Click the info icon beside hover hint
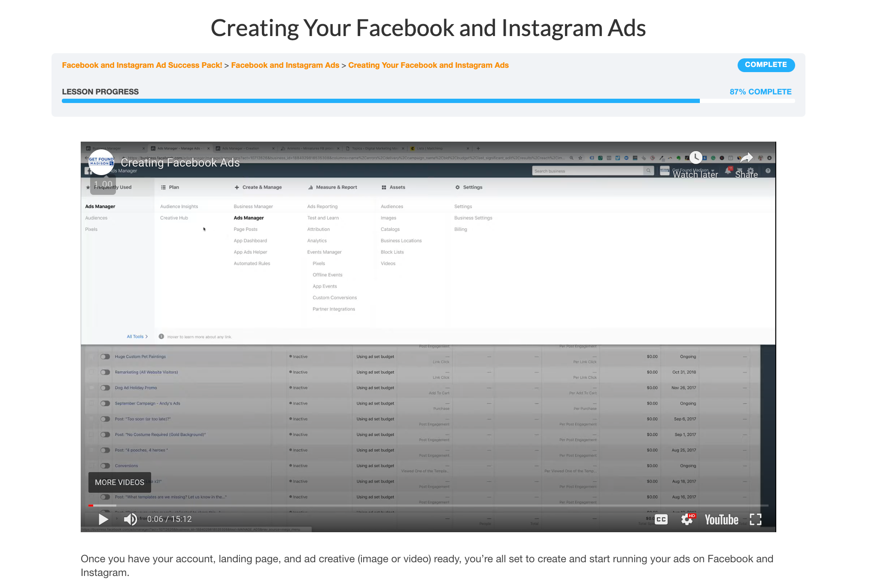 point(161,336)
